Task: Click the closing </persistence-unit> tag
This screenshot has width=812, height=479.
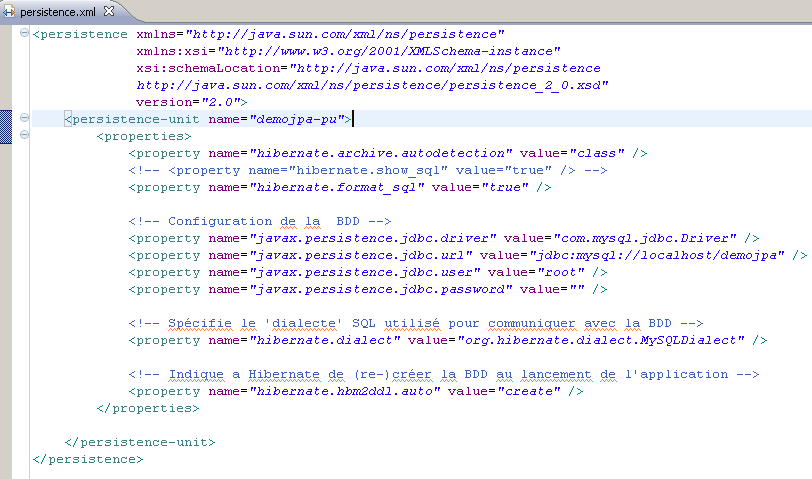Action: pos(139,442)
